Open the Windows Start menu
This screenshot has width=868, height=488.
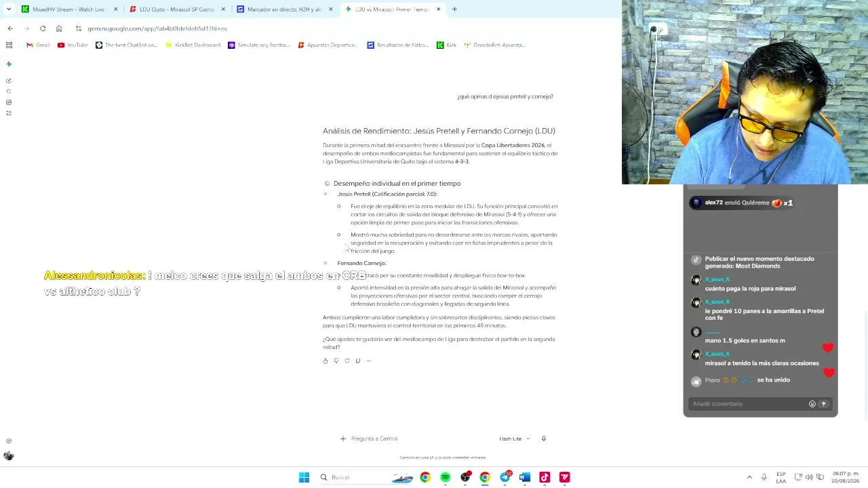click(x=304, y=477)
